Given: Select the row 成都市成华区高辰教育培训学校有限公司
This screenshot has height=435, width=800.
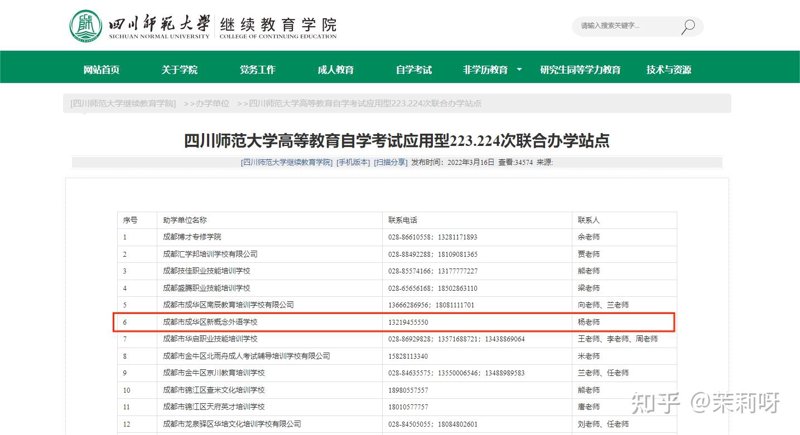Looking at the screenshot, I should point(397,305).
